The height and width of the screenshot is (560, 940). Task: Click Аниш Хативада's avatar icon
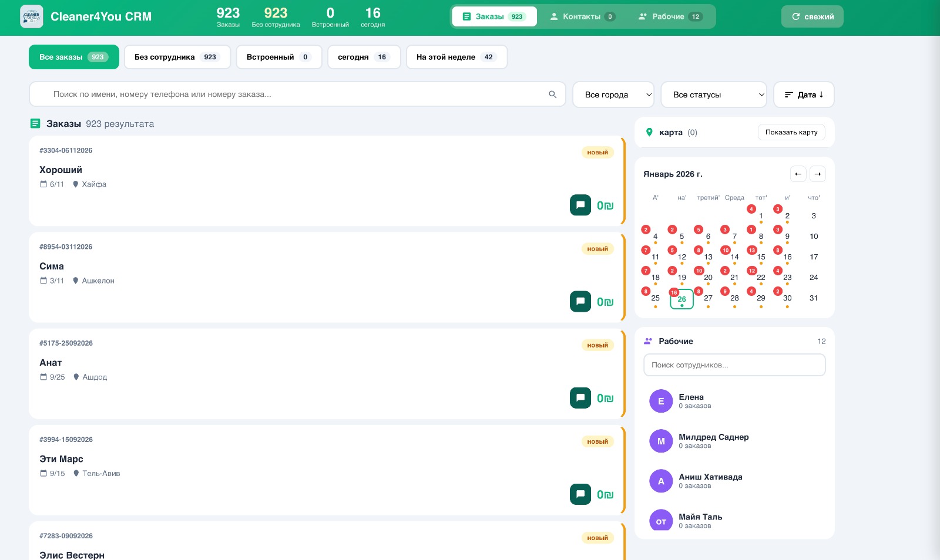661,481
